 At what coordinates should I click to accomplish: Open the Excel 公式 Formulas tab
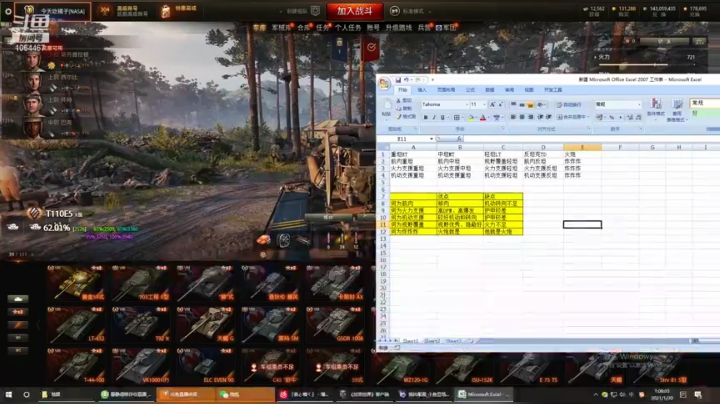[470, 90]
